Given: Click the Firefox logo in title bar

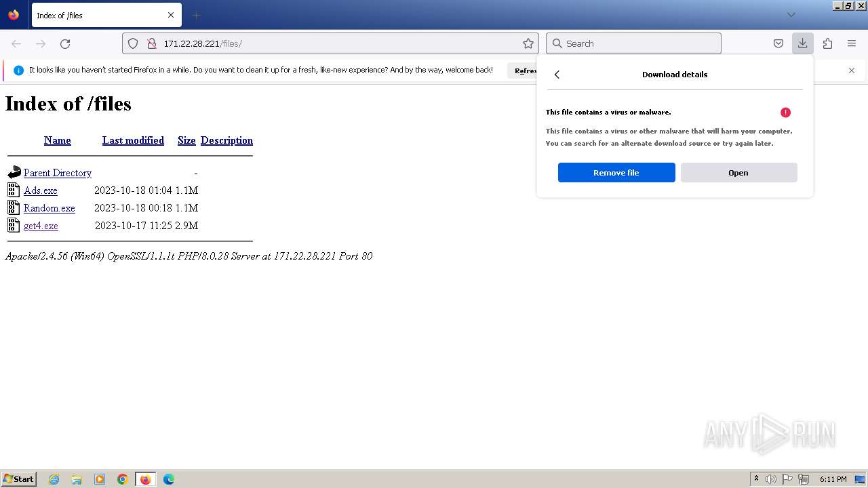Looking at the screenshot, I should click(14, 14).
